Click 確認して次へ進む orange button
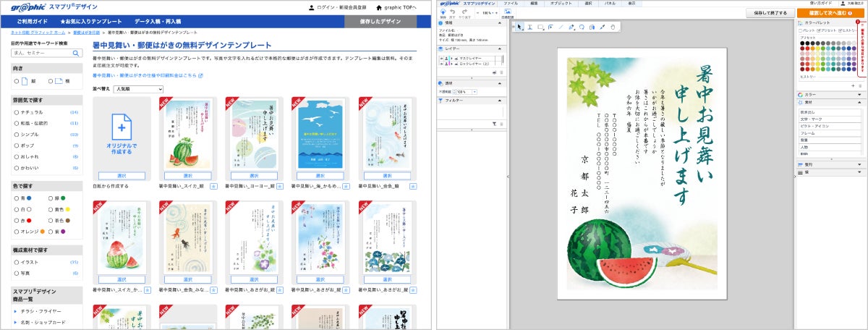The image size is (868, 330). point(830,13)
